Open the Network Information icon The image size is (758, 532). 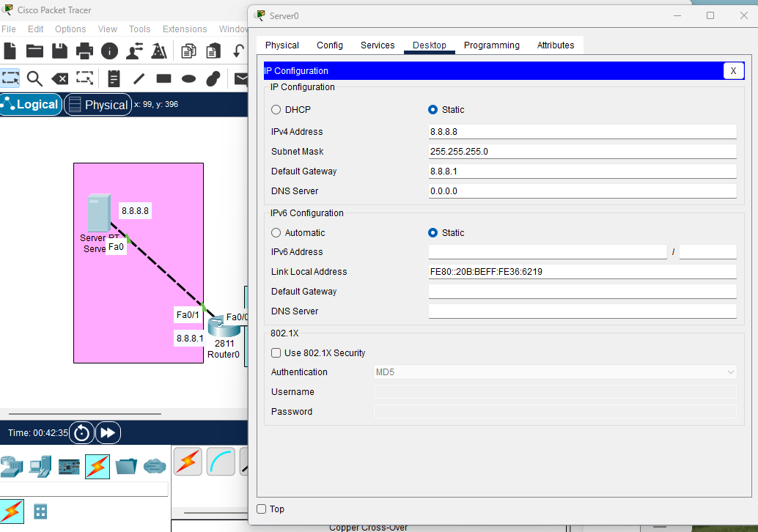pos(110,51)
